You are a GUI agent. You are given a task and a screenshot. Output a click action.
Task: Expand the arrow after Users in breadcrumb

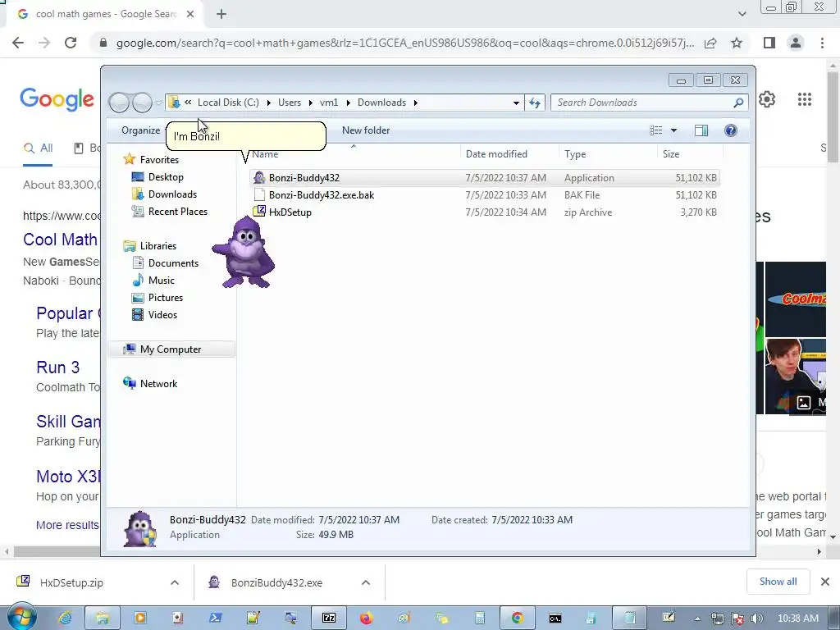pyautogui.click(x=311, y=103)
